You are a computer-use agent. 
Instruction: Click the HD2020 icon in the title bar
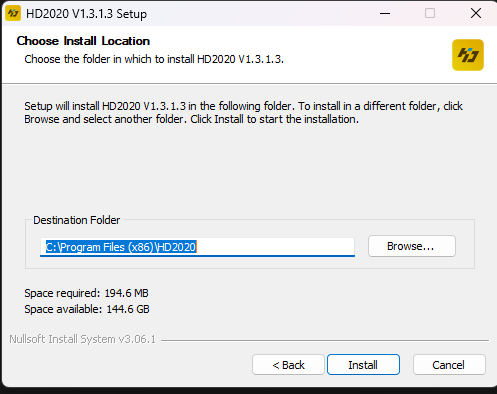click(x=13, y=14)
